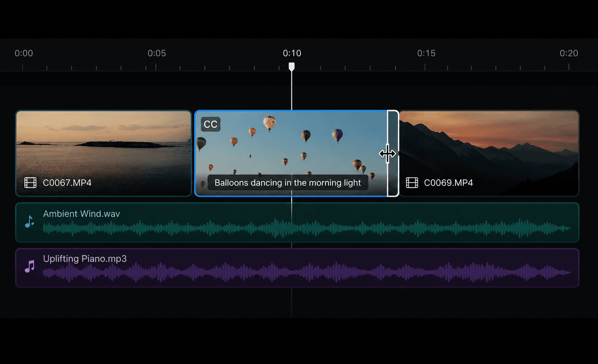Select the teal Ambient Wind waveform
Viewport: 598px width, 364px height.
coord(306,228)
